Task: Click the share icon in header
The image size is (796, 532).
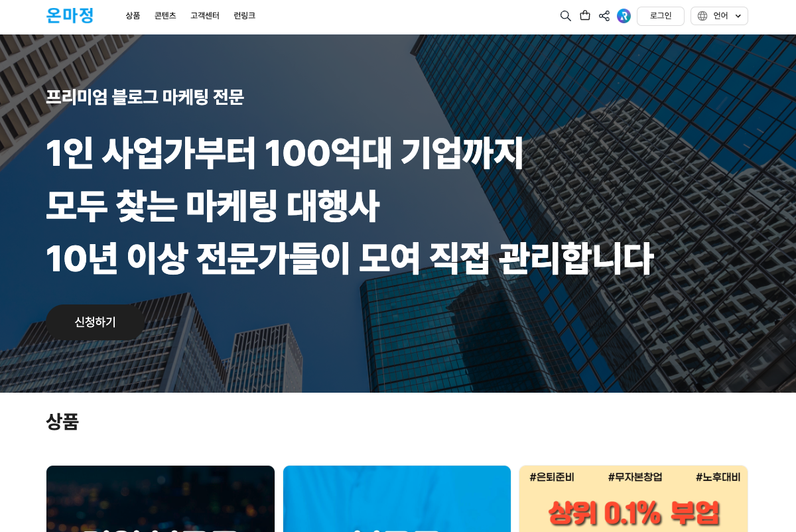Action: point(604,16)
